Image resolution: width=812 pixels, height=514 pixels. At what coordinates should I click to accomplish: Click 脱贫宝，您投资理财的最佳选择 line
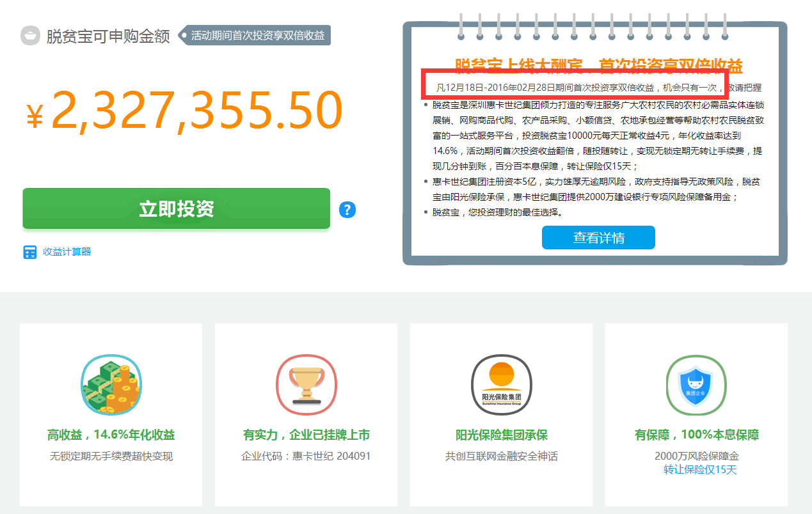[x=497, y=212]
